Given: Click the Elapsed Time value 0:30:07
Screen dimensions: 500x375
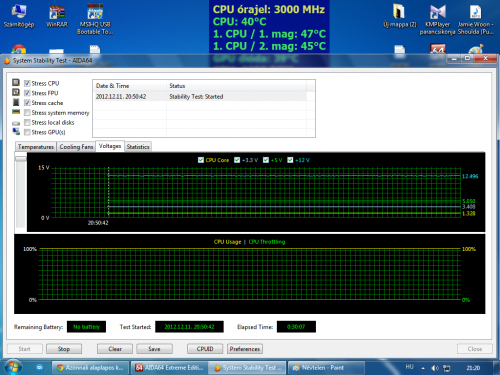Looking at the screenshot, I should [296, 327].
